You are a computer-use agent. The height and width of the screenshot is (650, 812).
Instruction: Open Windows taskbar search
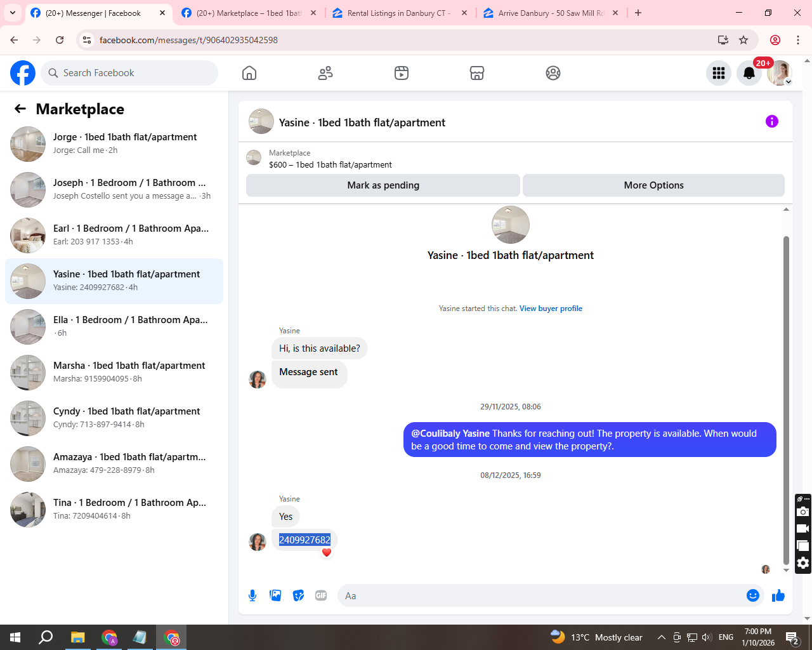pyautogui.click(x=46, y=637)
